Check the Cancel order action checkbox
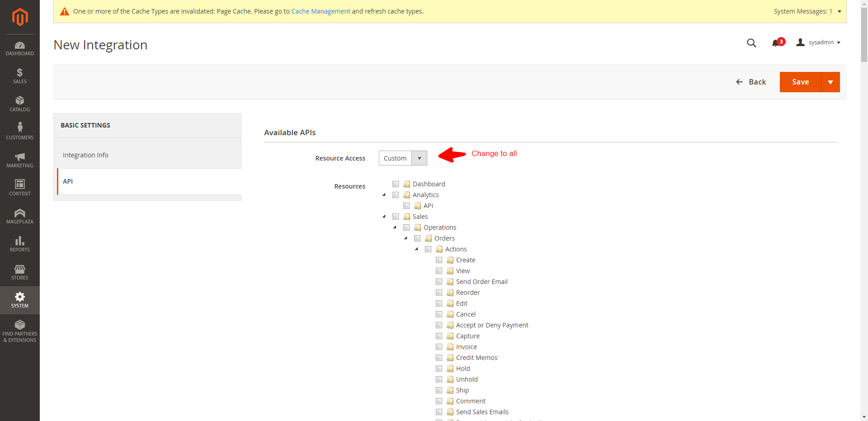 [x=439, y=314]
